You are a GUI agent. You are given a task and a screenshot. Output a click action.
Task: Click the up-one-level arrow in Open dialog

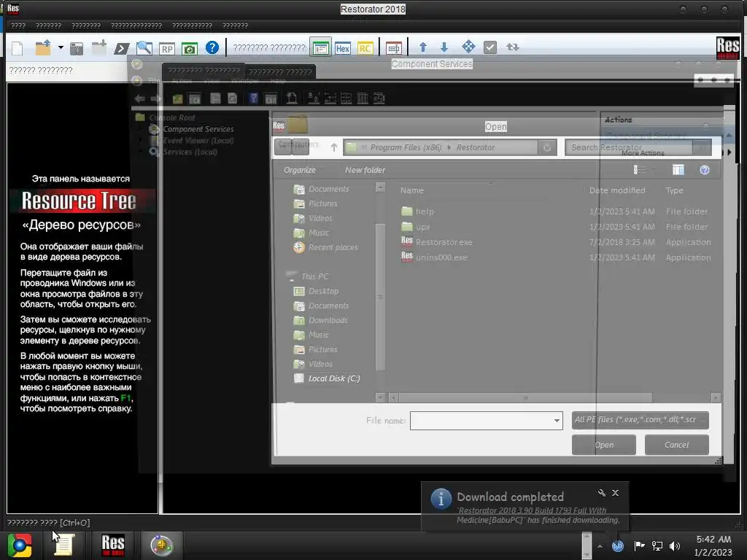pyautogui.click(x=334, y=147)
